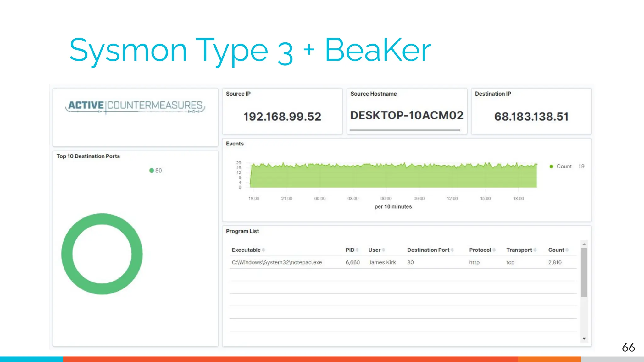Screen dimensions: 644x362
Task: Click the Program List vertical scrollbar thumb
Action: pyautogui.click(x=584, y=272)
